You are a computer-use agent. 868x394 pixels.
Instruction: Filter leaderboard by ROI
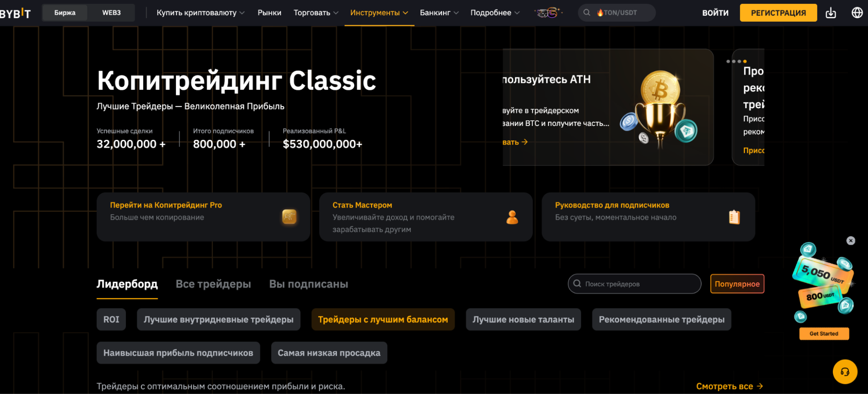click(x=111, y=320)
